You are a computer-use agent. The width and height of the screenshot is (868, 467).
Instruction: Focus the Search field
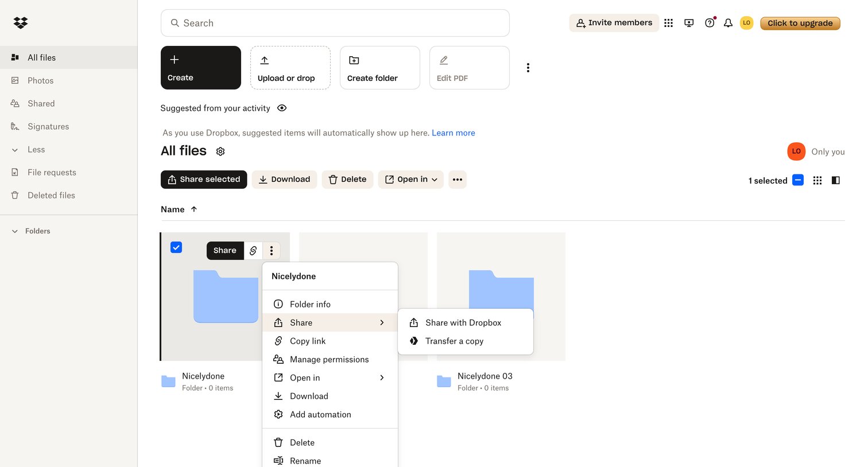[x=335, y=23]
